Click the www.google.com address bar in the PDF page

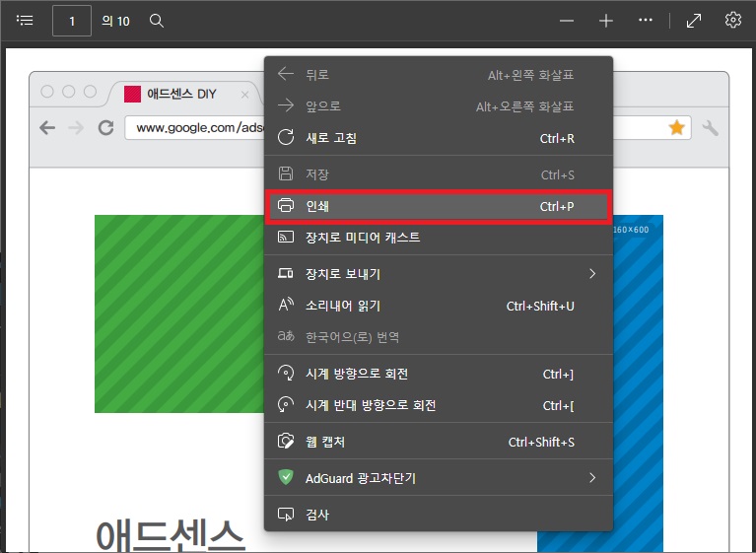tap(195, 128)
